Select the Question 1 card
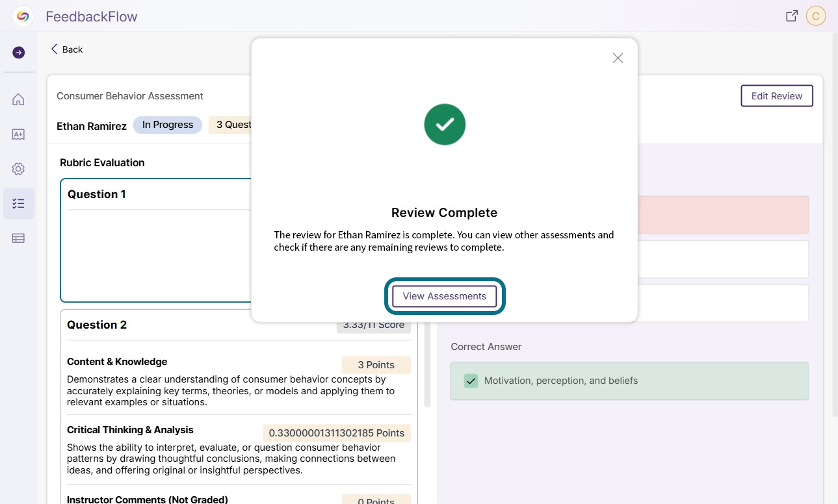 point(156,240)
